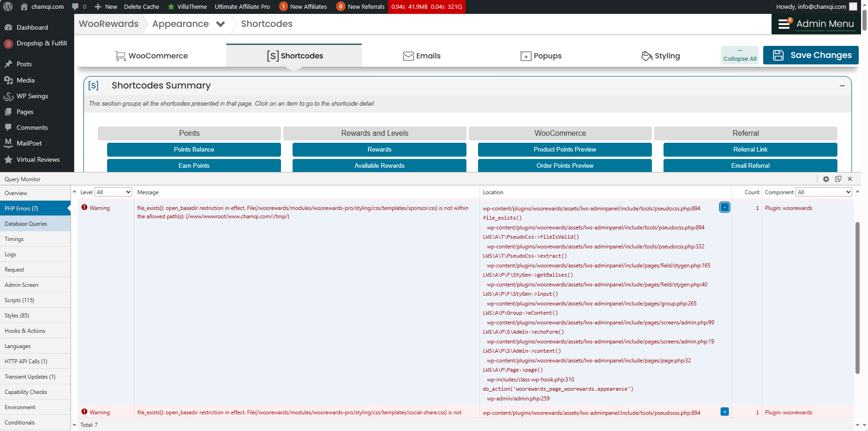Open Posts in the sidebar
This screenshot has width=868, height=431.
pos(37,64)
